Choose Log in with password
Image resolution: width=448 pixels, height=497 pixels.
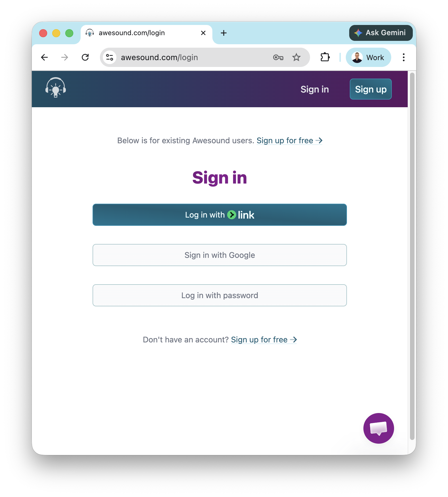click(x=219, y=295)
